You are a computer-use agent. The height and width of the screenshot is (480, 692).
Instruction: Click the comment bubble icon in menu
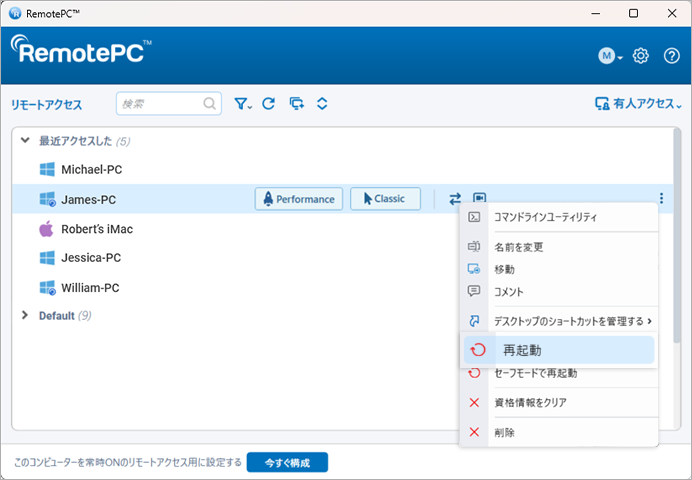coord(474,291)
